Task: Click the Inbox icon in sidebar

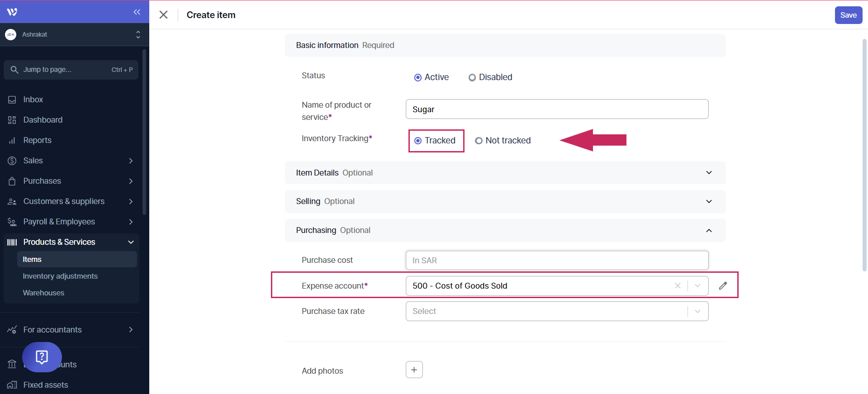Action: (12, 100)
